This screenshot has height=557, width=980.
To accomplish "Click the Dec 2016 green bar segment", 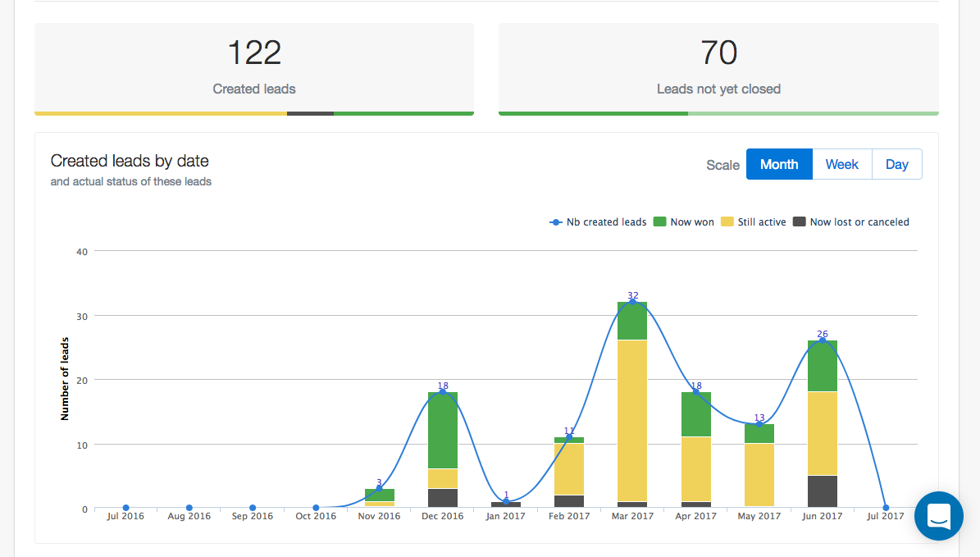I will pyautogui.click(x=443, y=431).
